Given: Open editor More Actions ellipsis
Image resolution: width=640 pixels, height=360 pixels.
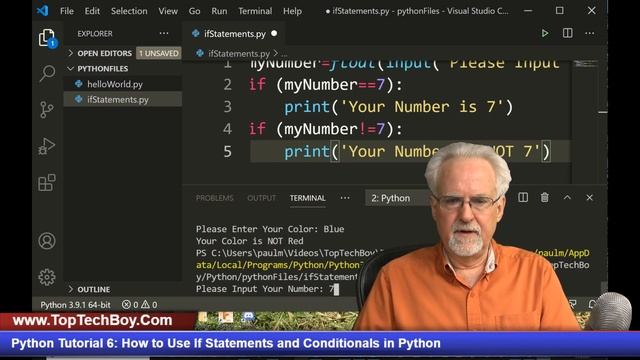Looking at the screenshot, I should pyautogui.click(x=590, y=33).
